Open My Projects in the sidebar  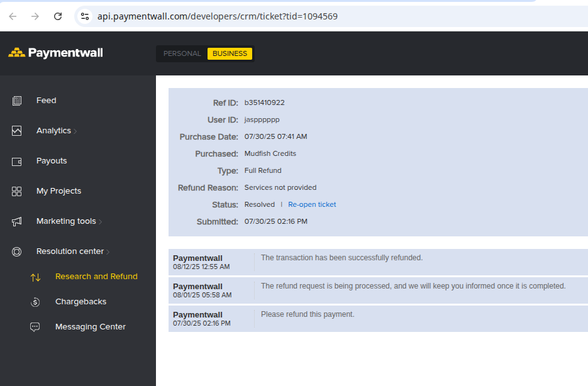click(x=59, y=190)
